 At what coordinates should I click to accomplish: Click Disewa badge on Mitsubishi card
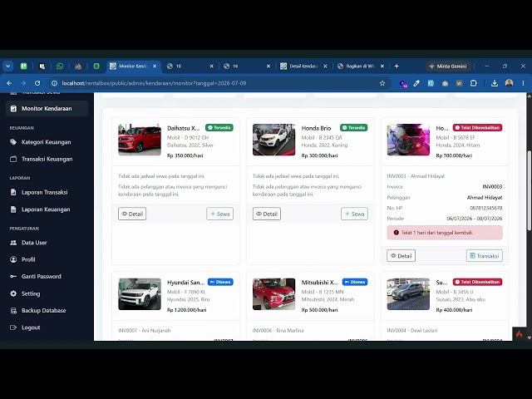(x=355, y=282)
